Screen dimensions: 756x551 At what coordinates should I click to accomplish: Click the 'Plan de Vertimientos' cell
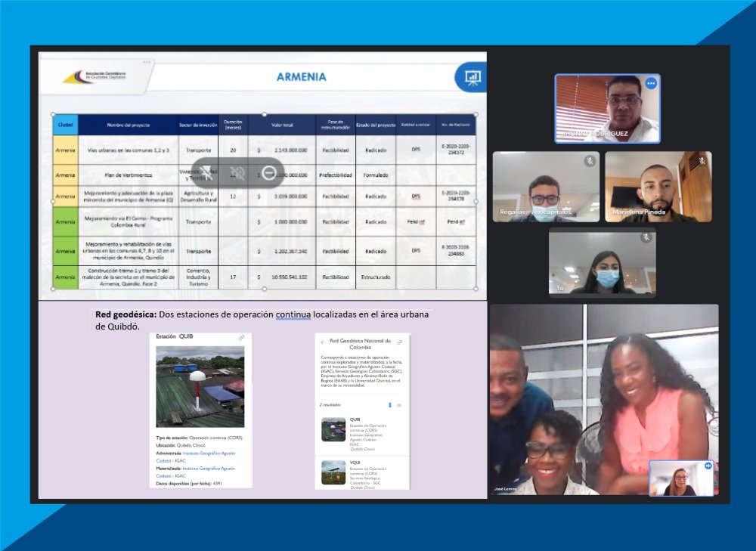[129, 175]
